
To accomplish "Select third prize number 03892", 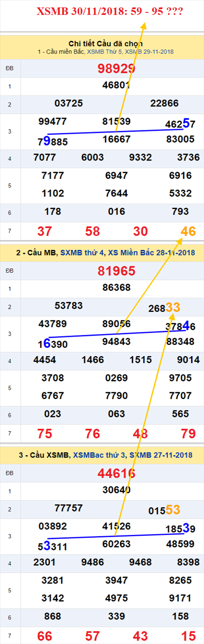I will pyautogui.click(x=53, y=526).
